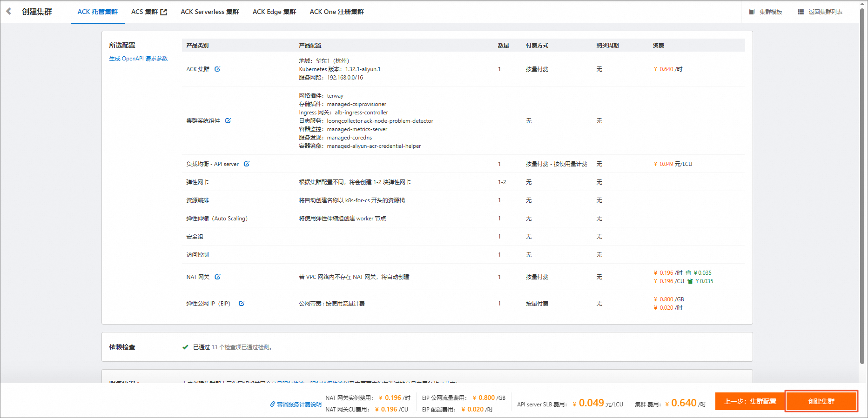Click network plugin value terway
Viewport: 868px width, 418px height.
[x=335, y=96]
